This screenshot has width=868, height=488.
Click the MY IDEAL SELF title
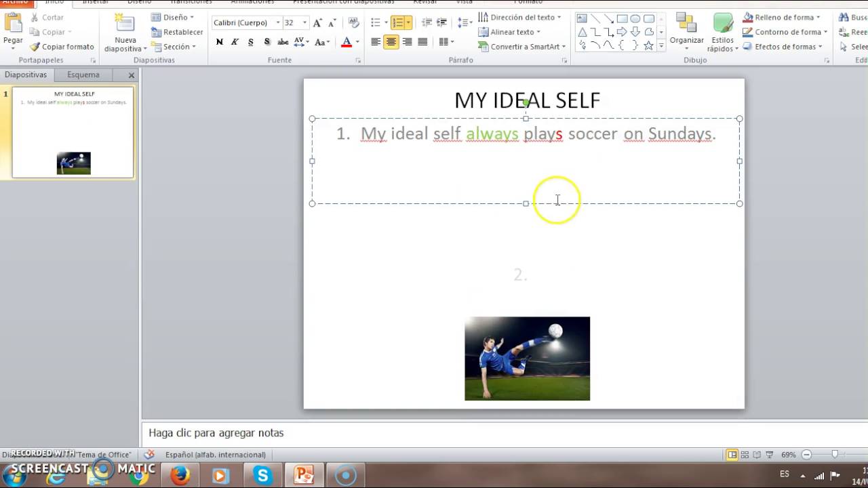[x=527, y=100]
